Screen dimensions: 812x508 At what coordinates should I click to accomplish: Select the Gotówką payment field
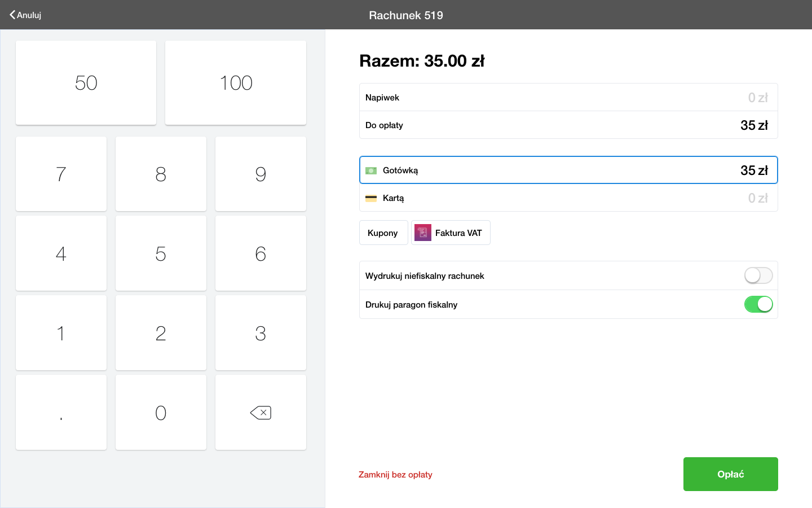[x=568, y=170]
